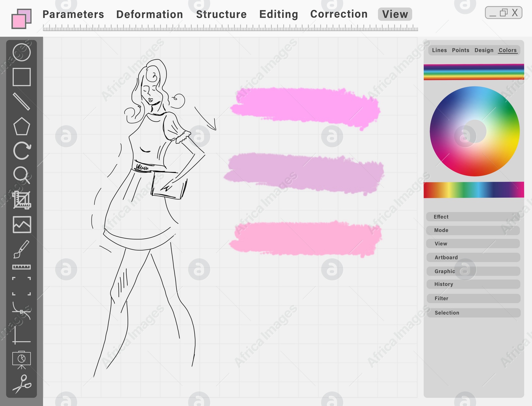
Task: Expand the View row in side panel
Action: pos(473,244)
